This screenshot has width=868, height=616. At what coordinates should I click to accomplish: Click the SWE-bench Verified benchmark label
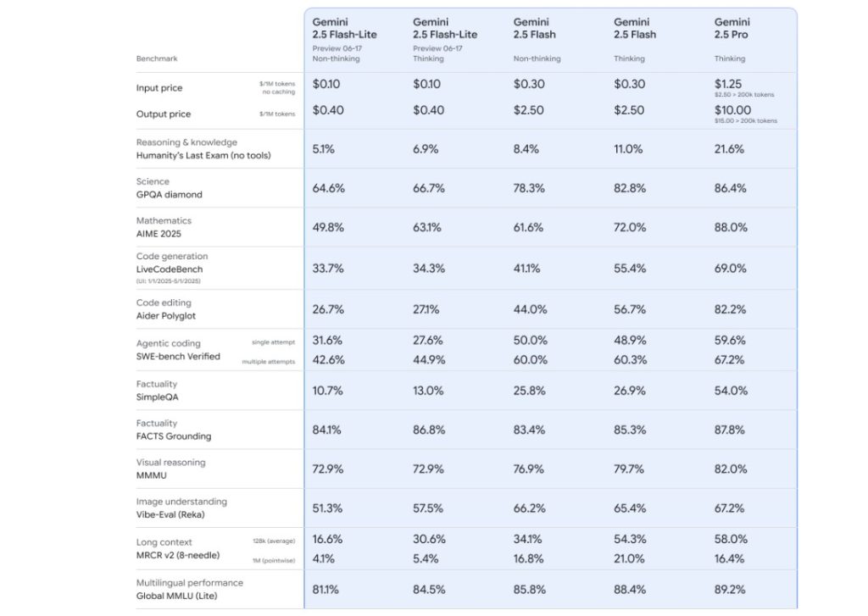click(178, 356)
